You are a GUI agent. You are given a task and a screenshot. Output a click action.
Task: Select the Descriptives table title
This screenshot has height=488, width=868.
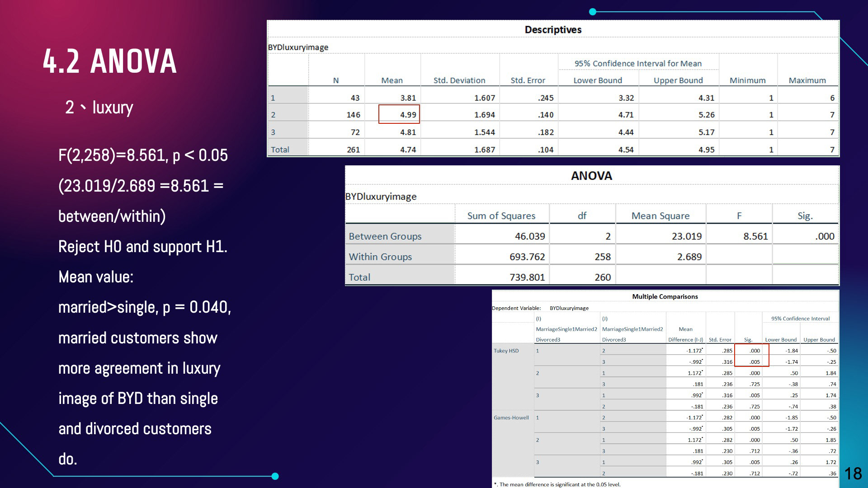tap(553, 30)
